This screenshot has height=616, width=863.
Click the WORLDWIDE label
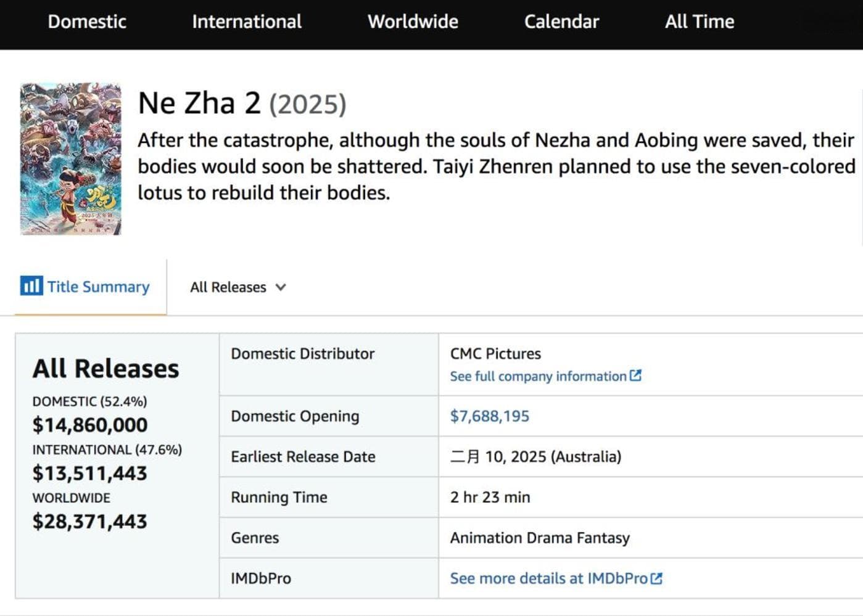tap(72, 498)
